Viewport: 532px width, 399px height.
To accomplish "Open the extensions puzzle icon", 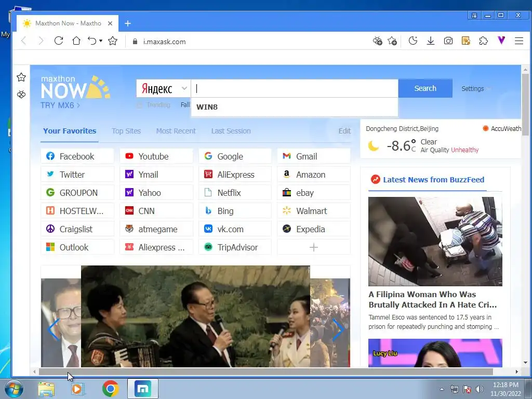I will (x=484, y=41).
